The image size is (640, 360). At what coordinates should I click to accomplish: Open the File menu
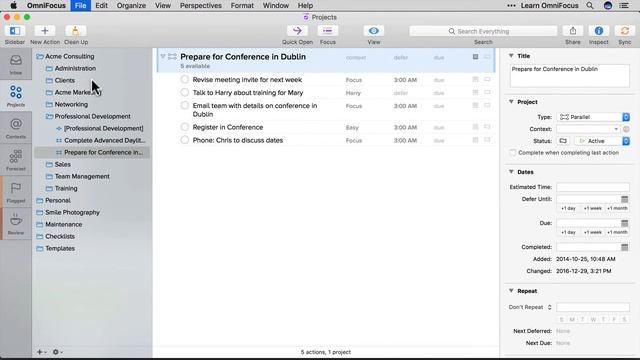pyautogui.click(x=80, y=5)
